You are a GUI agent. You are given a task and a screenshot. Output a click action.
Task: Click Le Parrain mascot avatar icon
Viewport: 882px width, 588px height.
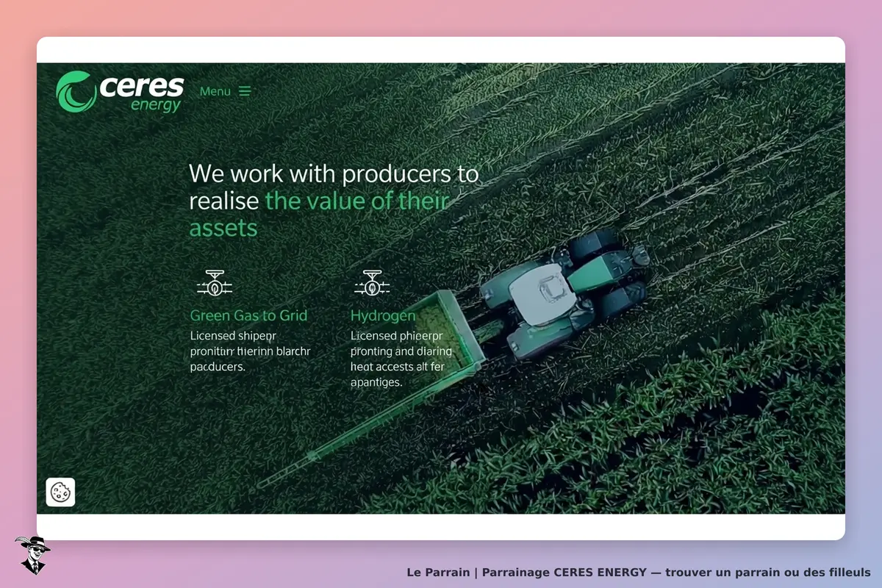tap(32, 555)
